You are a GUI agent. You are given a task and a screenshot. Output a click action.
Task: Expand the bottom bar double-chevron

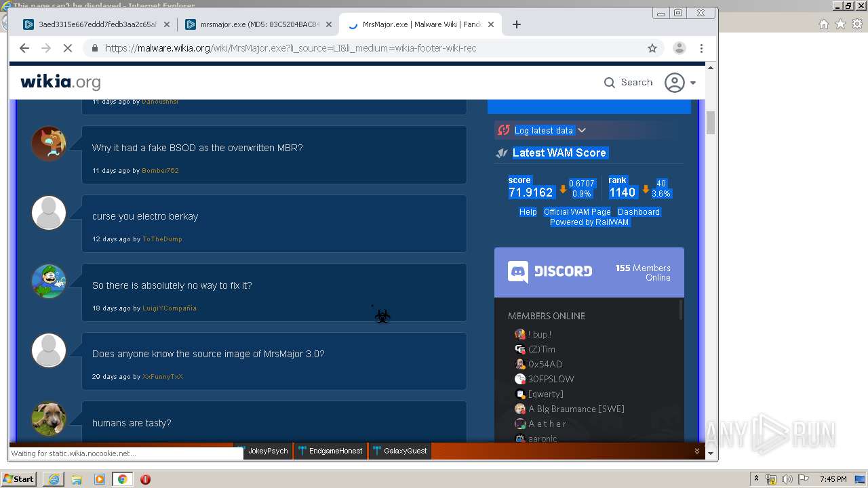tap(697, 451)
